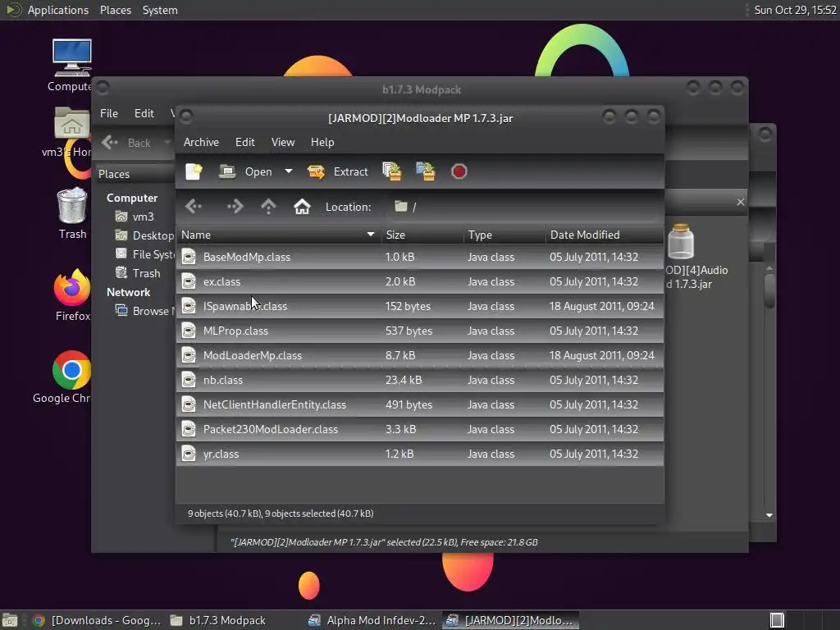Click the red Stop operation icon
The width and height of the screenshot is (840, 630).
click(459, 171)
